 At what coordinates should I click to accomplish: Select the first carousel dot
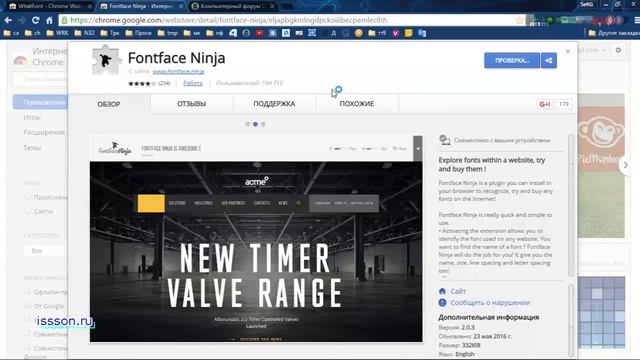[x=247, y=124]
